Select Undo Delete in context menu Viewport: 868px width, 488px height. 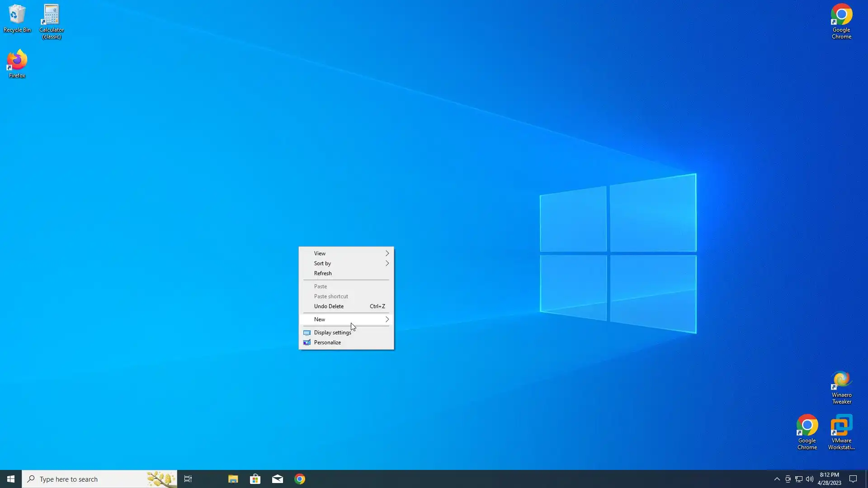(329, 306)
